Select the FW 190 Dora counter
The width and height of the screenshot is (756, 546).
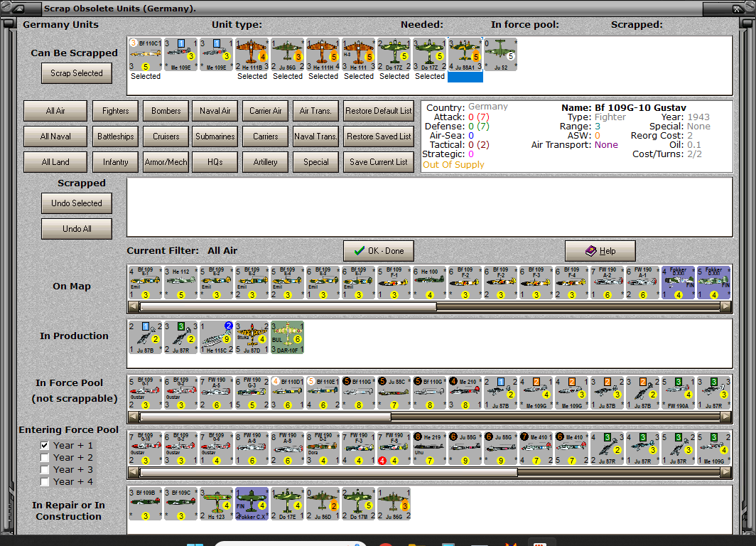point(323,449)
